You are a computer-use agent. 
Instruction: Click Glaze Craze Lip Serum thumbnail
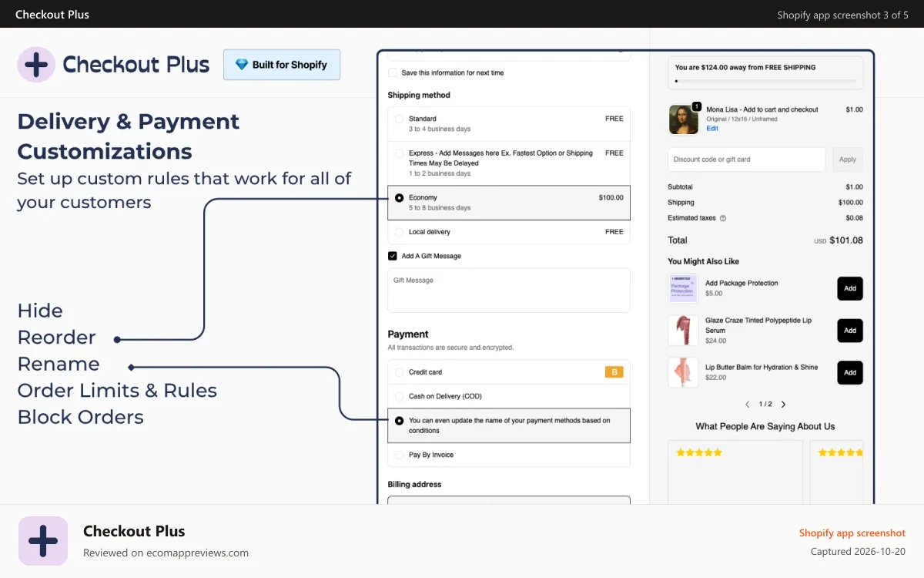point(683,331)
